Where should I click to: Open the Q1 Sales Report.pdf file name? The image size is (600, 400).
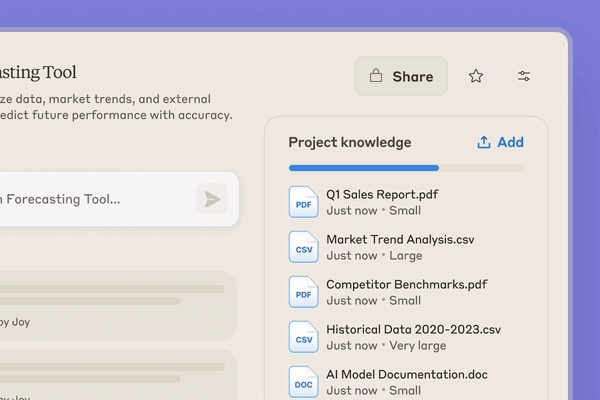pos(382,194)
